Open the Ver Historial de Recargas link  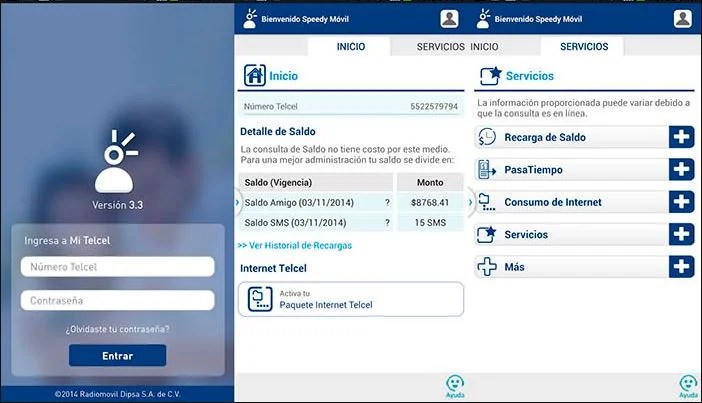click(x=295, y=245)
